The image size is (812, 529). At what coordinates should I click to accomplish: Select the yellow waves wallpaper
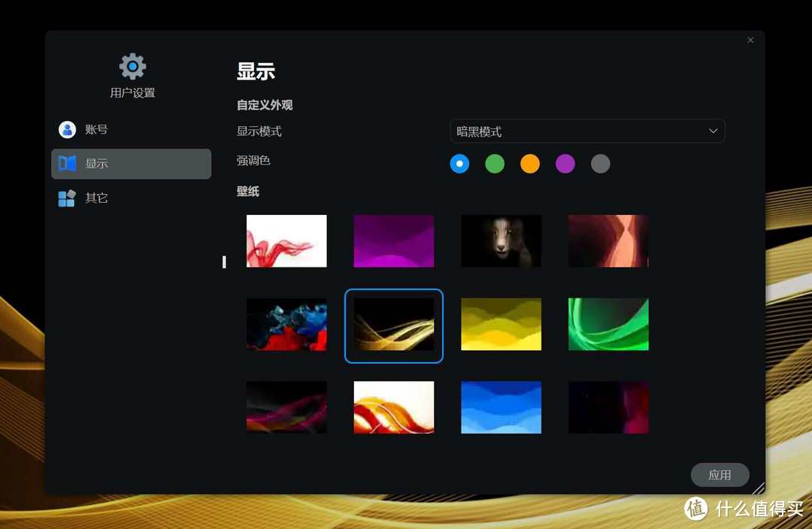click(501, 325)
